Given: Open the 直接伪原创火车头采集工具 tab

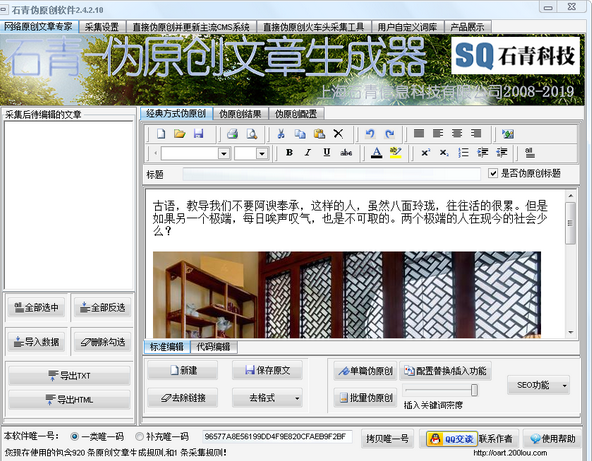Looking at the screenshot, I should coord(313,27).
